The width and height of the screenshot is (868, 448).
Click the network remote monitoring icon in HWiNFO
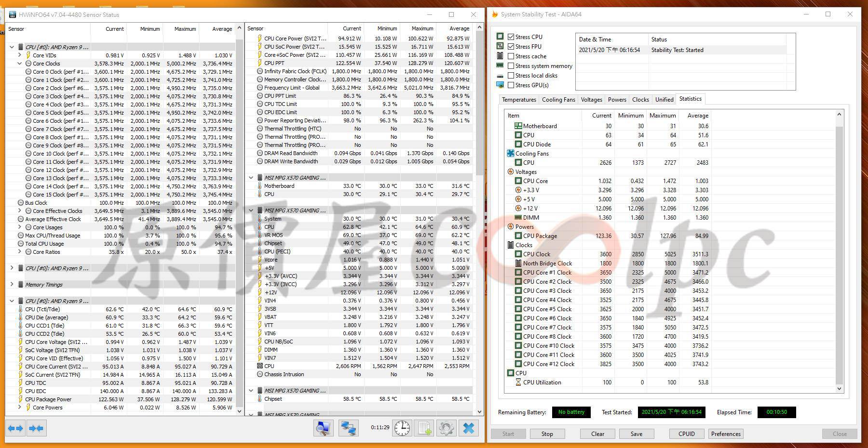348,428
